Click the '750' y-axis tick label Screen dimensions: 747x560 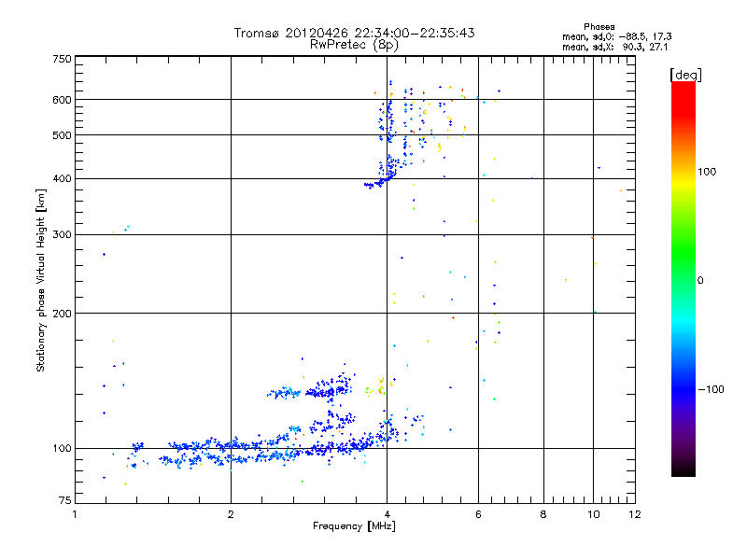[x=62, y=59]
